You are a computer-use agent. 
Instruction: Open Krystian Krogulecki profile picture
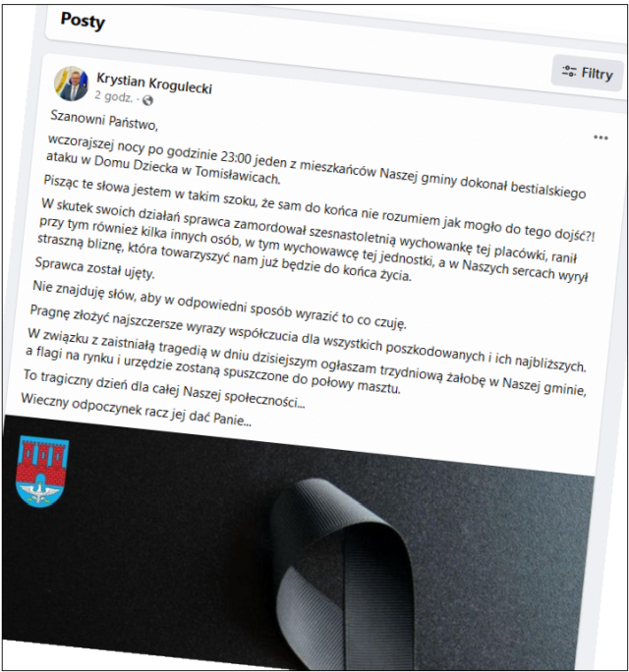[x=71, y=84]
